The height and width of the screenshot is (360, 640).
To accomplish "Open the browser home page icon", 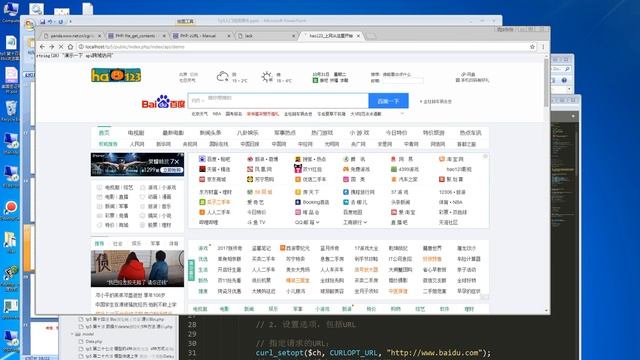I will click(x=70, y=47).
